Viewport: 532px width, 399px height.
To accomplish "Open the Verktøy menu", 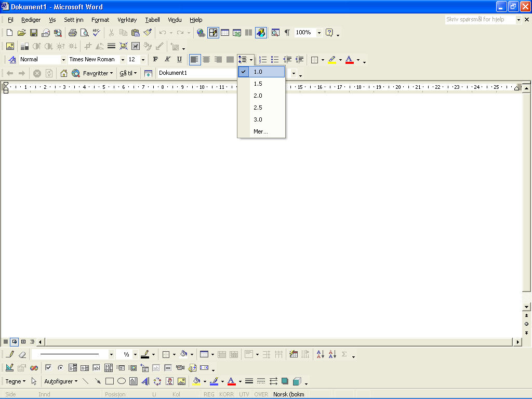I will pos(127,20).
